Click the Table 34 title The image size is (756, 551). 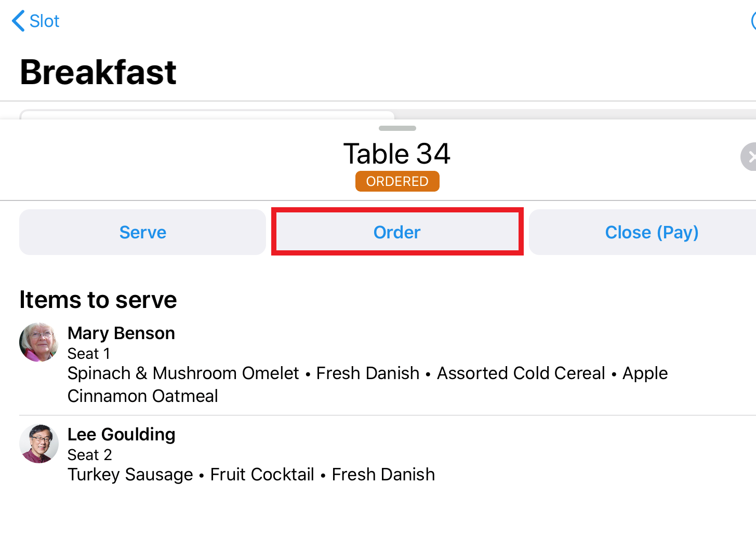click(397, 154)
